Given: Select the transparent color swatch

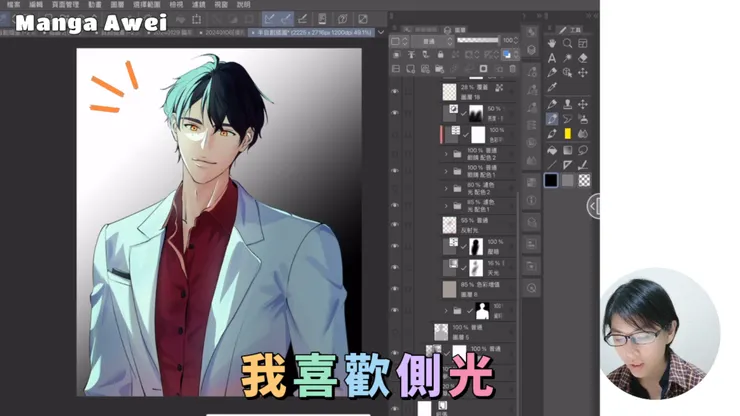Looking at the screenshot, I should point(584,180).
